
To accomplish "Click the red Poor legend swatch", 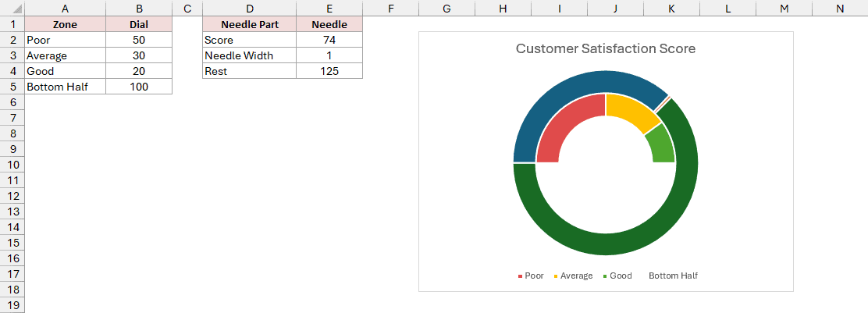I will pos(520,276).
